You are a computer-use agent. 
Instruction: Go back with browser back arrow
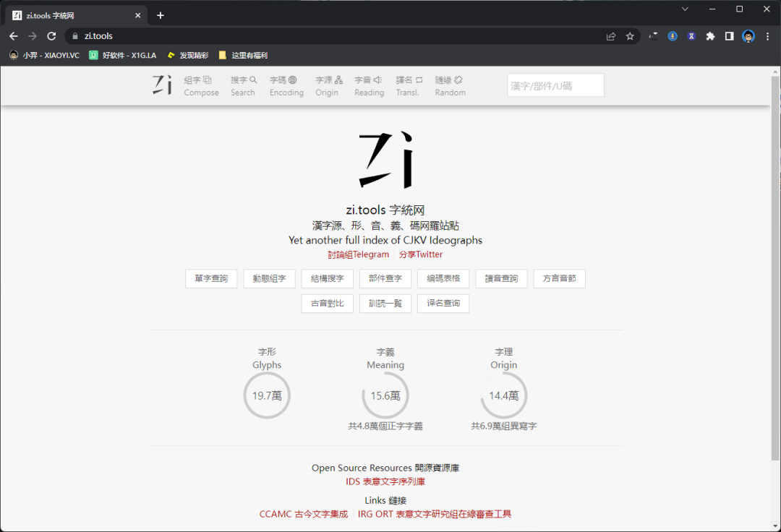click(x=14, y=36)
